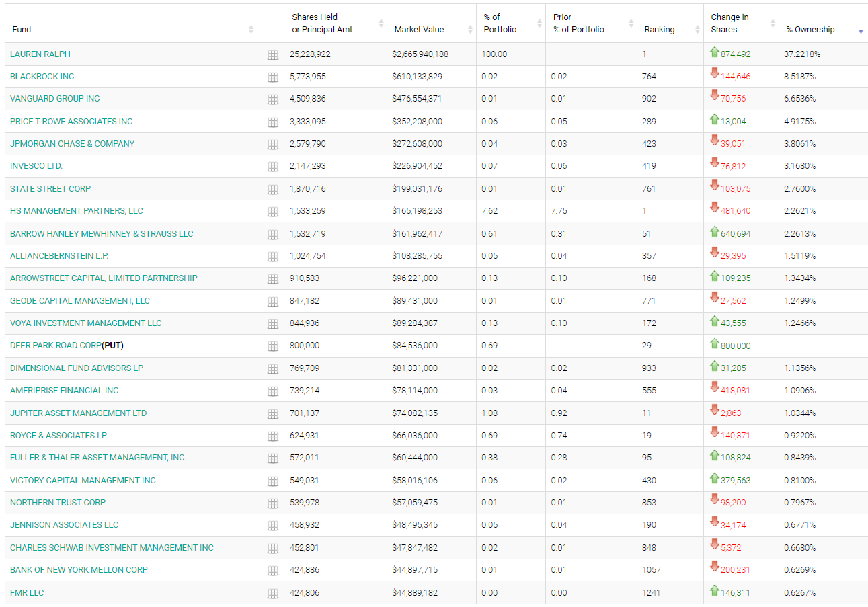
Task: Follow NORTHERN TRUST CORP link
Action: point(58,502)
